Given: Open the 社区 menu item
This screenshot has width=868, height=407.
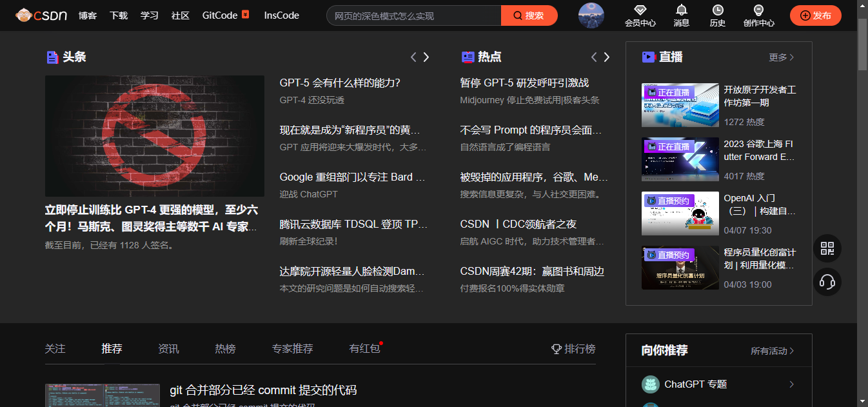Looking at the screenshot, I should 181,15.
